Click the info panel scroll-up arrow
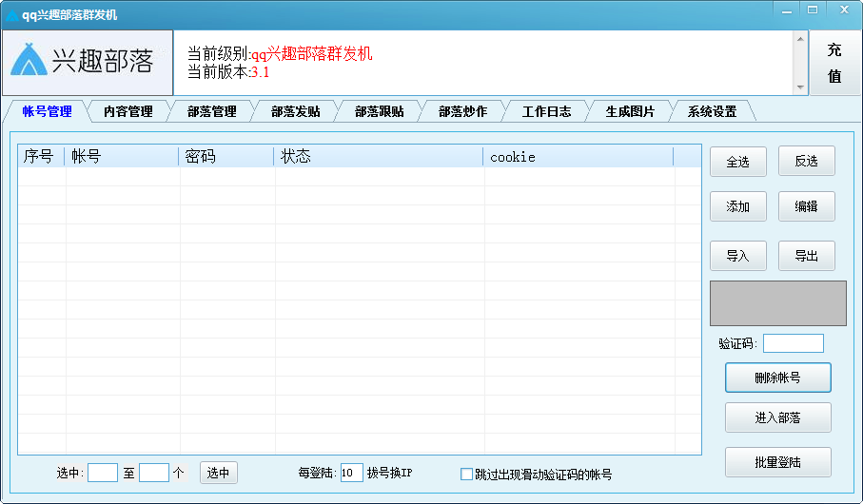The image size is (863, 504). click(x=800, y=39)
